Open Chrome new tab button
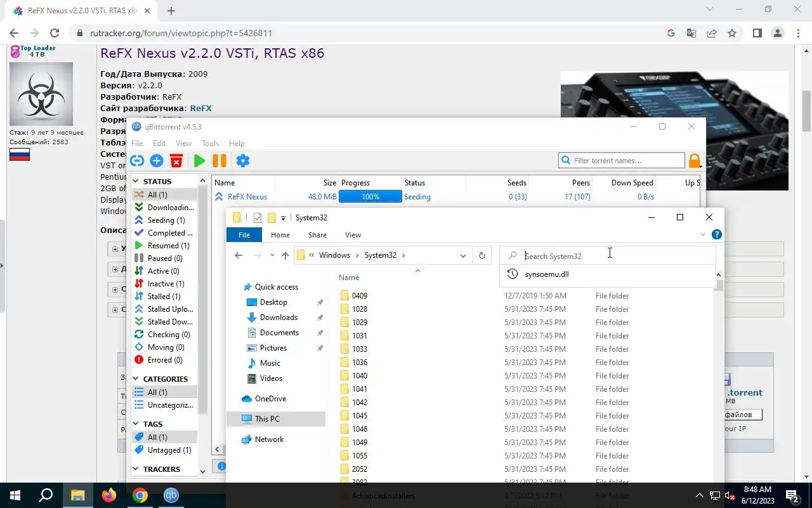The width and height of the screenshot is (812, 508). (x=171, y=11)
